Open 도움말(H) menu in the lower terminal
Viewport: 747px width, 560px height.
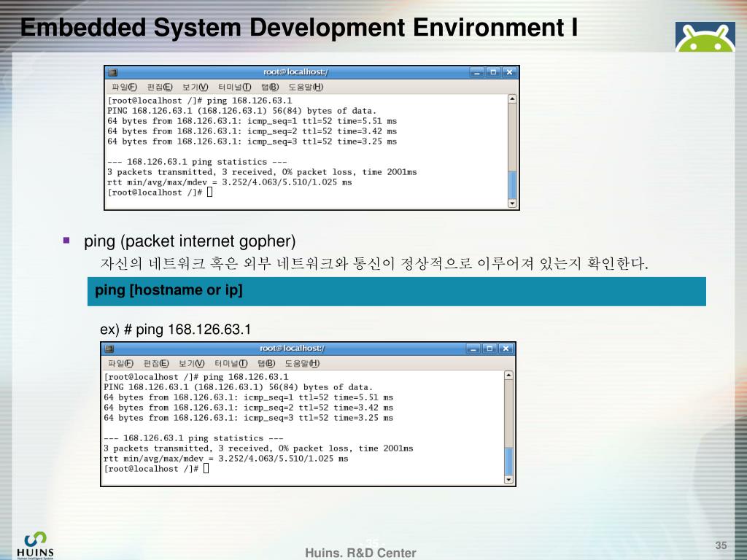coord(302,364)
